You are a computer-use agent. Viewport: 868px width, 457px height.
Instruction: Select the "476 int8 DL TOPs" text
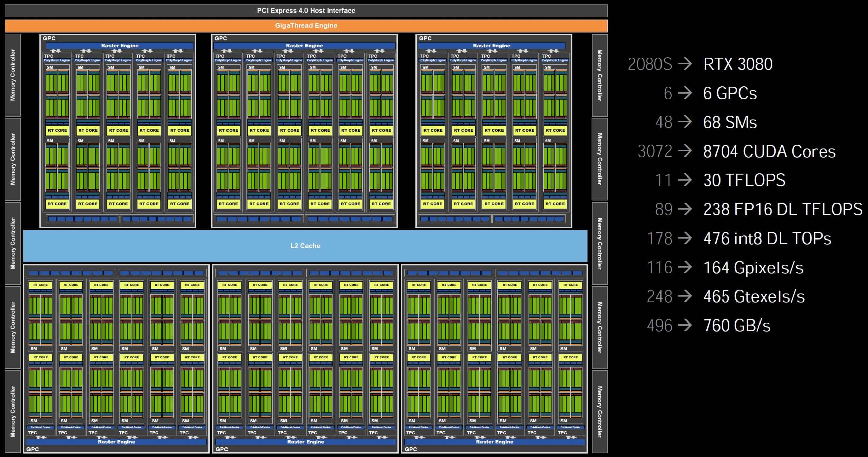[x=767, y=238]
